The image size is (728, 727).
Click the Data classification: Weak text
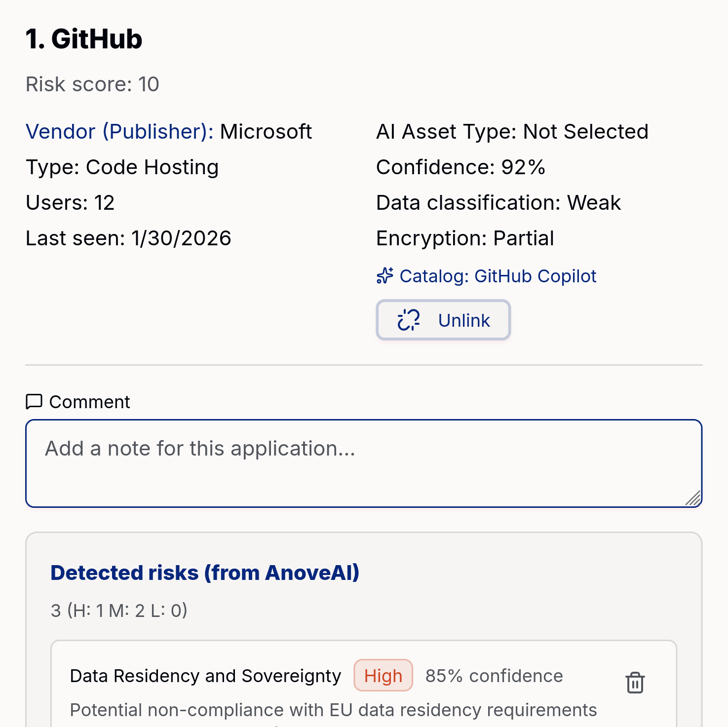(x=498, y=202)
